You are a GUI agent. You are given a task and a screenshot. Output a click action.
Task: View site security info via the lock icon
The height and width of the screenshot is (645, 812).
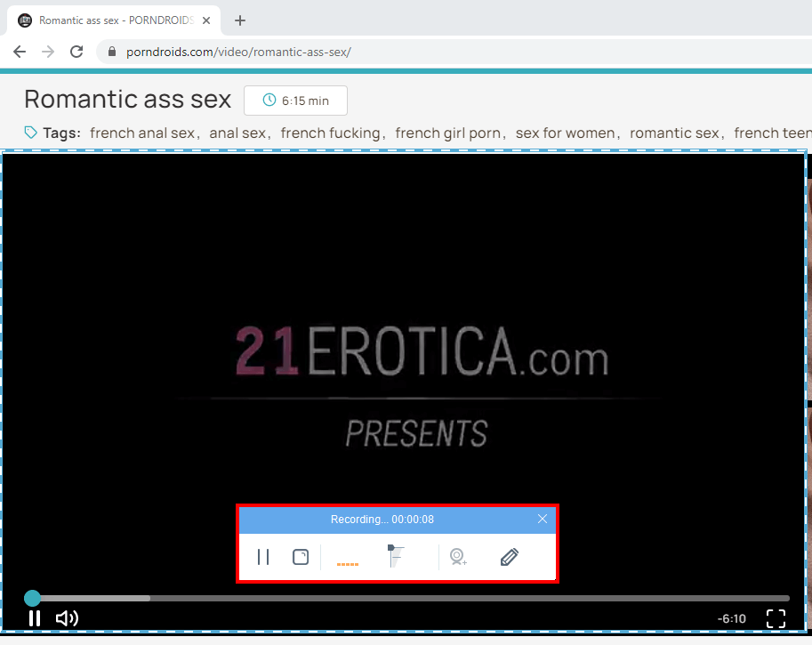112,52
